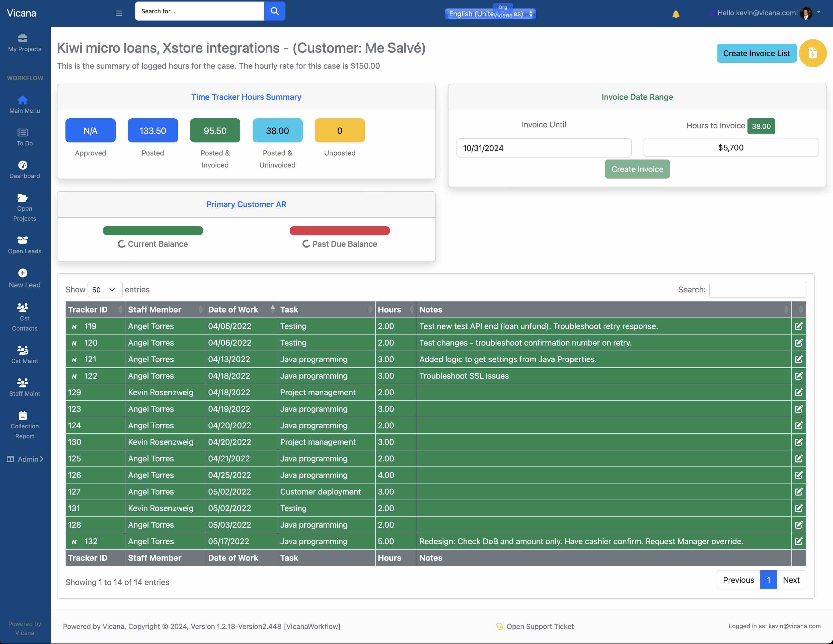Viewport: 833px width, 644px height.
Task: Edit tracker entry 120
Action: coord(799,343)
